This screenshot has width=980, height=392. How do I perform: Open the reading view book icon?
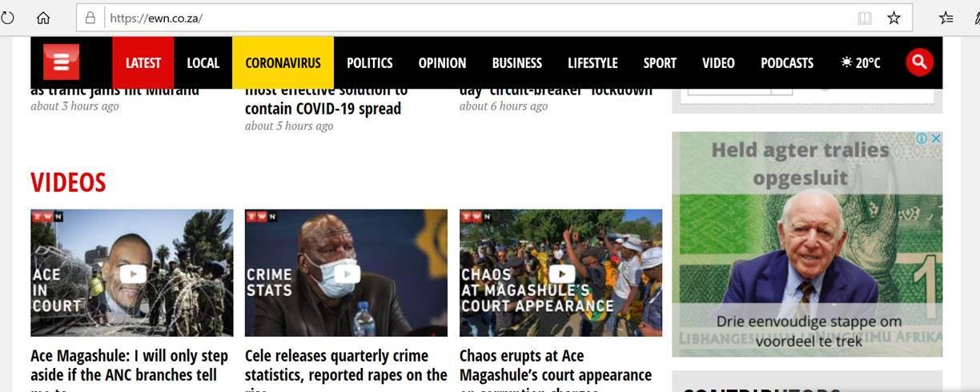coord(865,18)
